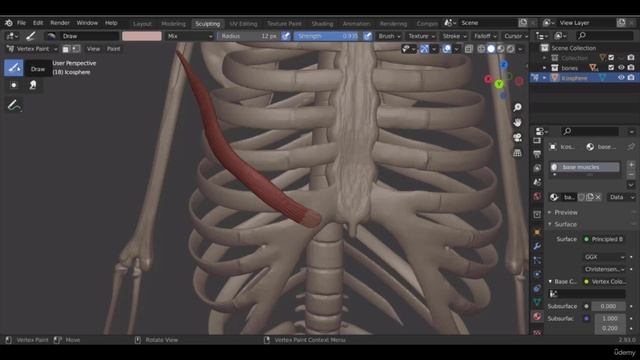640x360 pixels.
Task: Open the Stroke settings dropdown
Action: (454, 36)
